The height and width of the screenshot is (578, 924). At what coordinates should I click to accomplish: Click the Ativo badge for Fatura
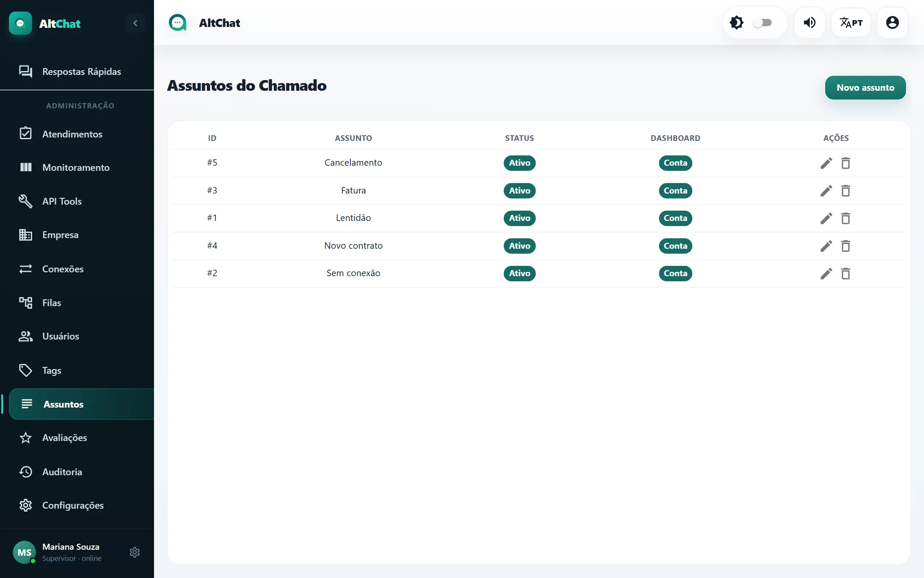pyautogui.click(x=519, y=191)
